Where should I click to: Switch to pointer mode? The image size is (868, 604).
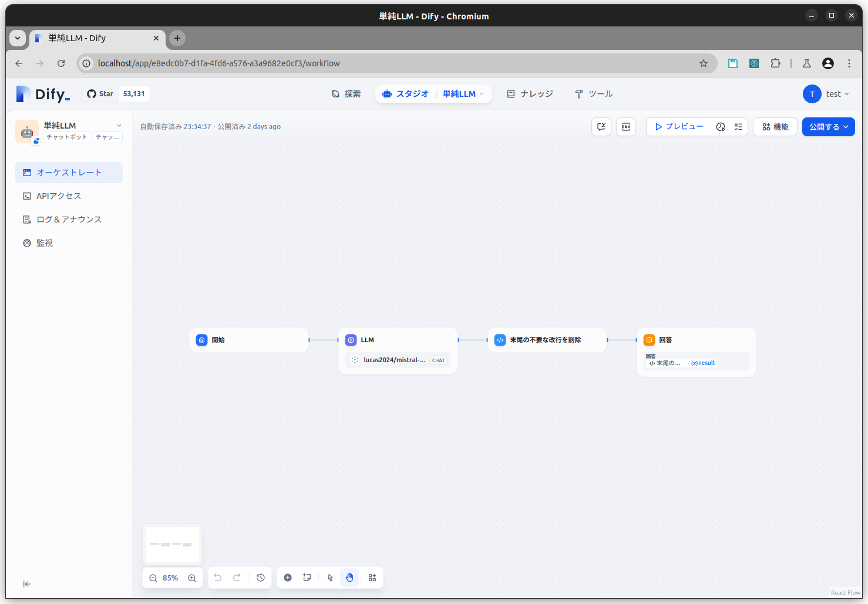pyautogui.click(x=331, y=578)
